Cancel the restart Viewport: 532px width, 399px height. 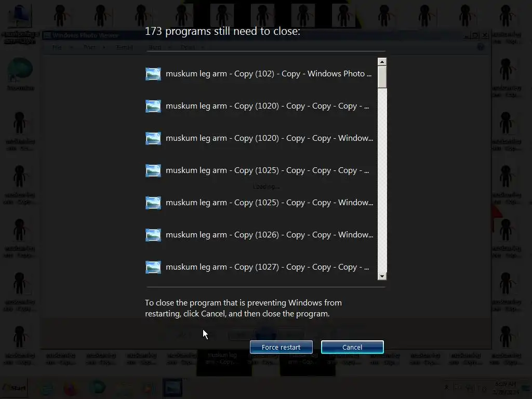(352, 347)
